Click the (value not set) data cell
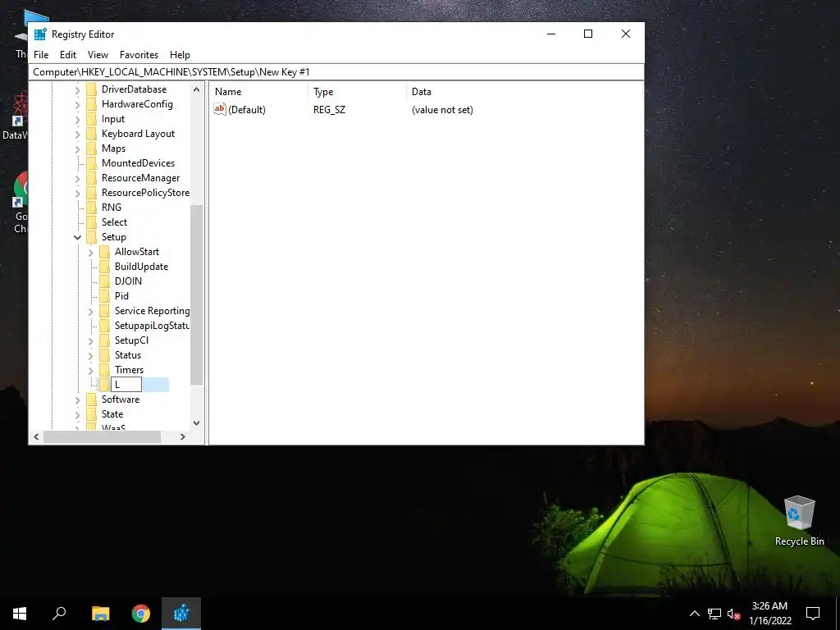This screenshot has height=630, width=840. click(442, 110)
